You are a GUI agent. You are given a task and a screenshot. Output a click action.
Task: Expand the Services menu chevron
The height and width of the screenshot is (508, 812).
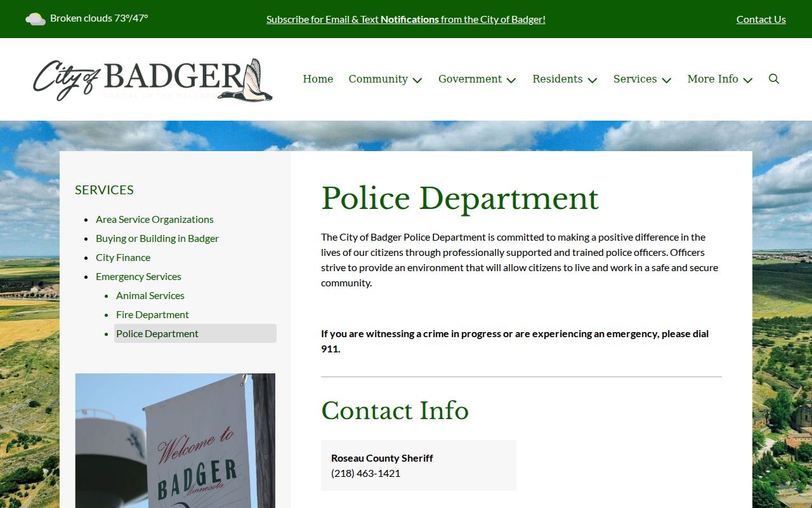coord(667,80)
